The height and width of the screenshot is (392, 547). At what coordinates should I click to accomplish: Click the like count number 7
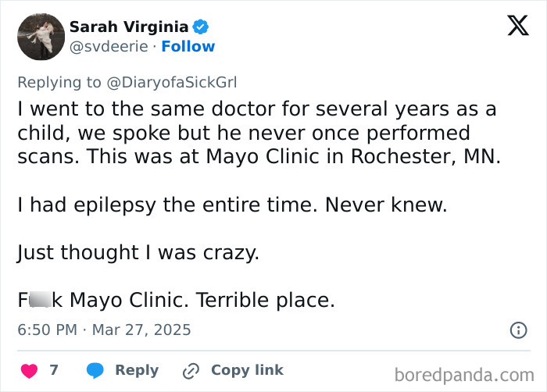(x=54, y=370)
